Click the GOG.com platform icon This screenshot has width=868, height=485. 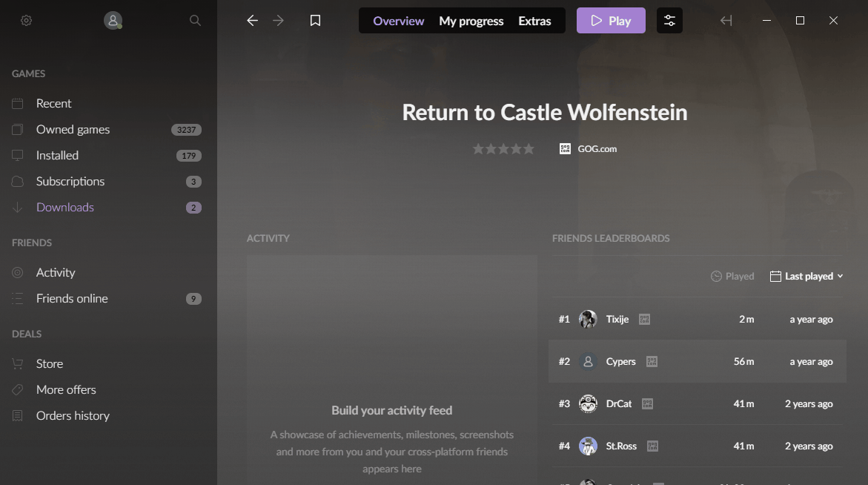(565, 149)
